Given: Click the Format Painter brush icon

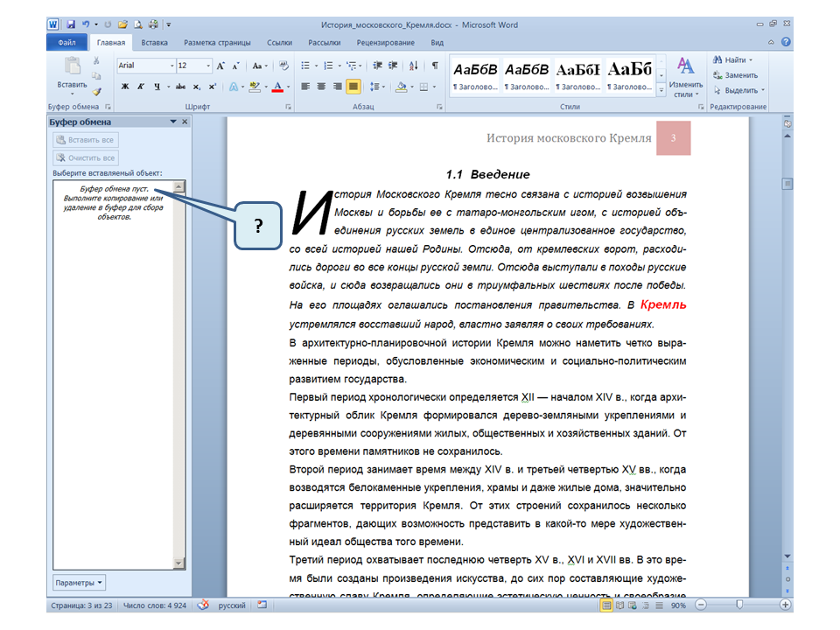Looking at the screenshot, I should [x=96, y=90].
